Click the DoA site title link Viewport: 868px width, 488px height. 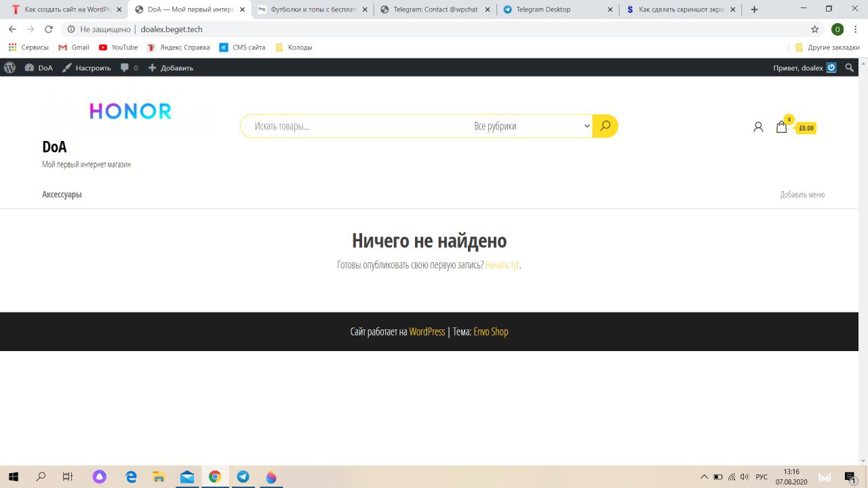54,147
